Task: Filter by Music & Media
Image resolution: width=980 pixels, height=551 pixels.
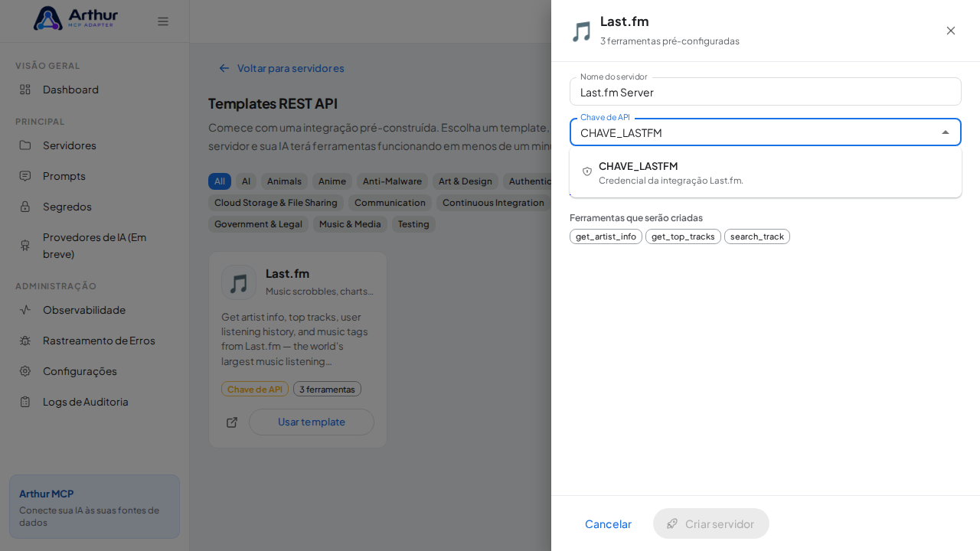Action: pos(350,224)
